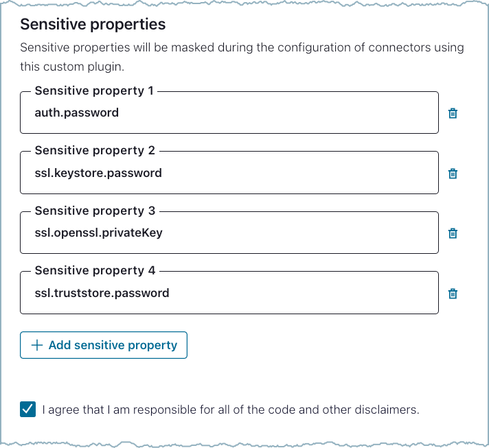Click into the ssl.keystore.password field
Image resolution: width=489 pixels, height=448 pixels.
229,174
